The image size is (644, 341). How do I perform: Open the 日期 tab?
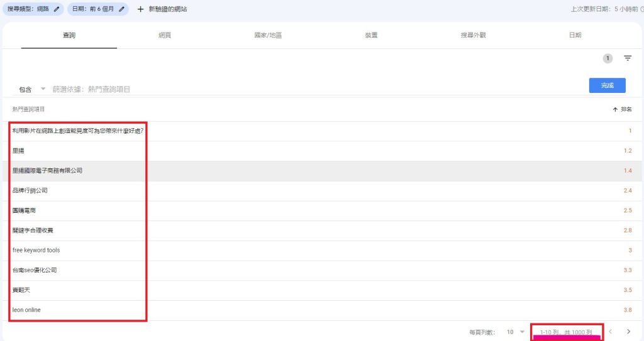click(575, 35)
